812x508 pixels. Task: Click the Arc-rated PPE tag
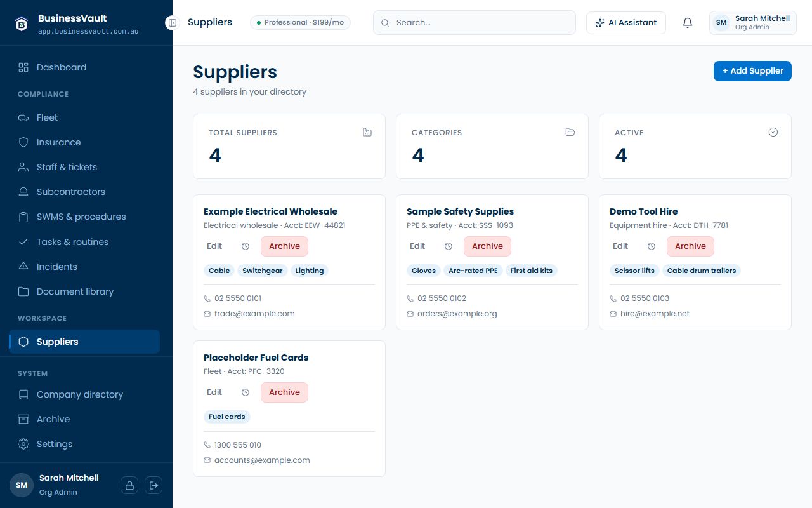(473, 271)
